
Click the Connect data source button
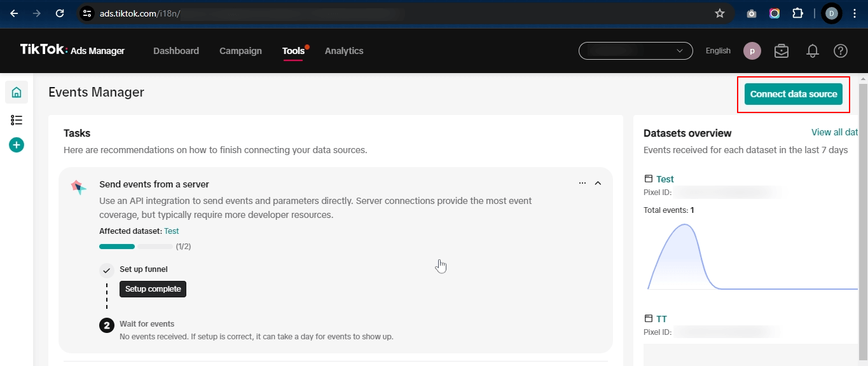[793, 94]
